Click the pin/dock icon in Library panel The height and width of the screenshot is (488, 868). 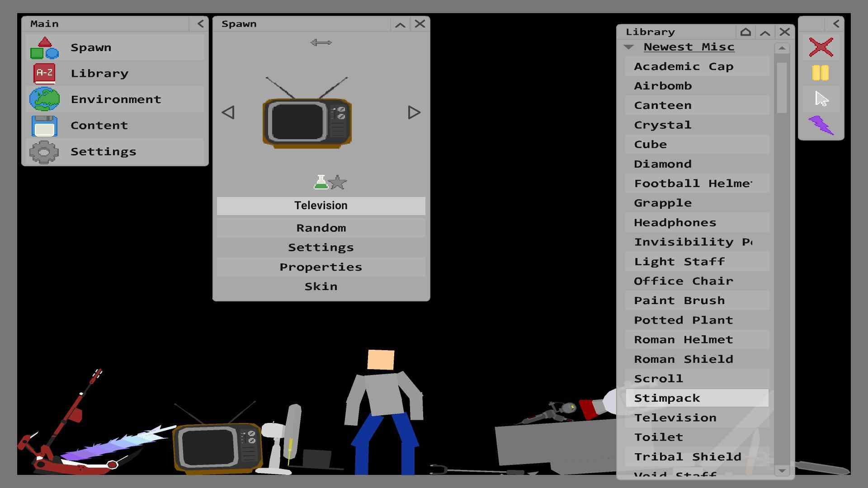(746, 31)
